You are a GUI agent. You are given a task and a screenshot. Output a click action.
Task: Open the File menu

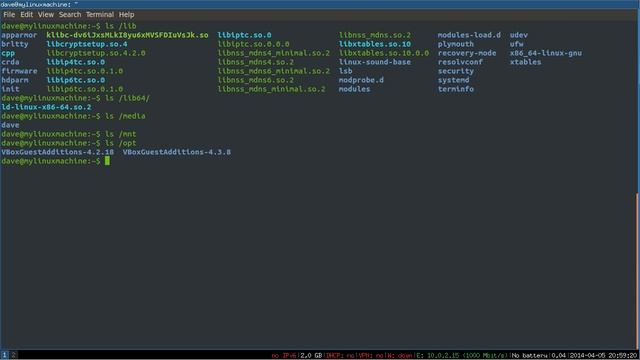9,15
